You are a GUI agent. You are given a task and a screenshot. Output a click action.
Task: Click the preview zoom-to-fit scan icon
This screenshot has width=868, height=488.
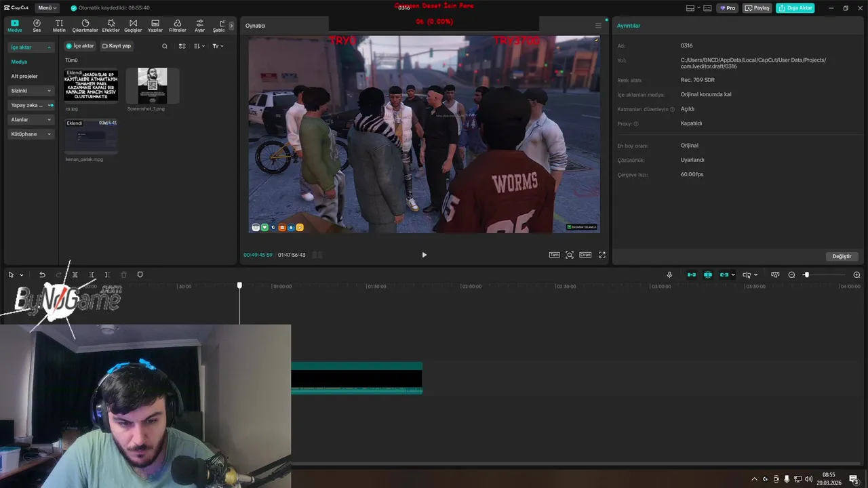coord(570,255)
